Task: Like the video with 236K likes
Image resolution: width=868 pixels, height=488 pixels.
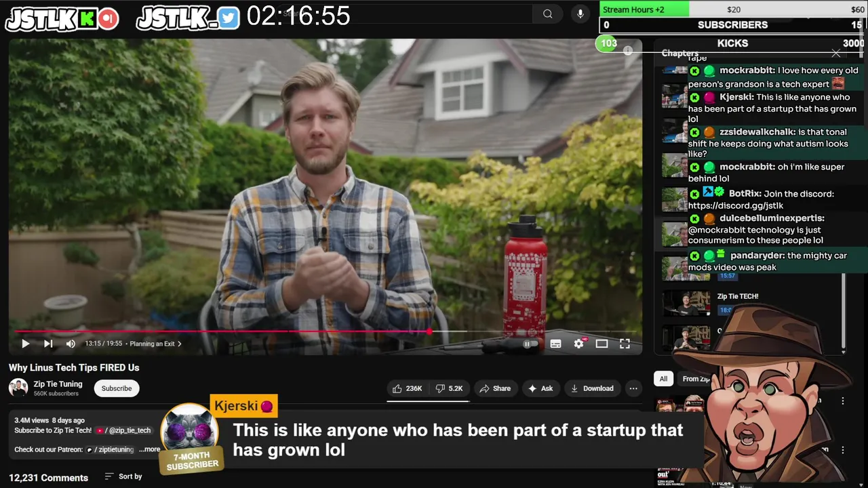Action: click(x=408, y=388)
